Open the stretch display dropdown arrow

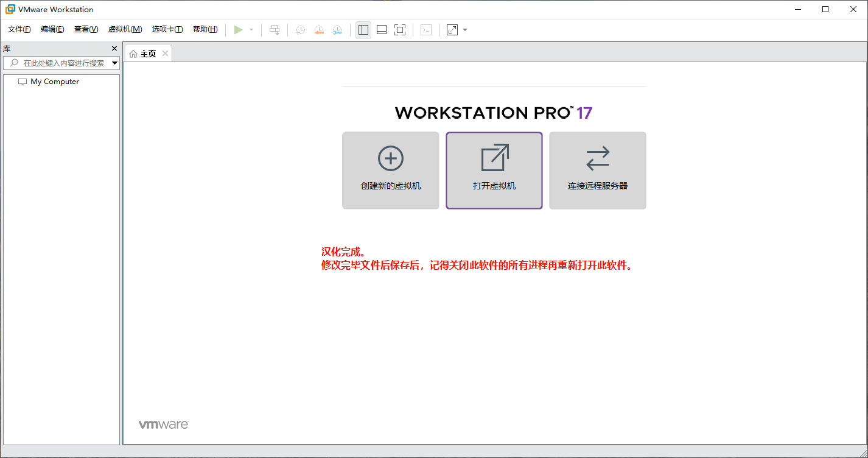(x=465, y=30)
